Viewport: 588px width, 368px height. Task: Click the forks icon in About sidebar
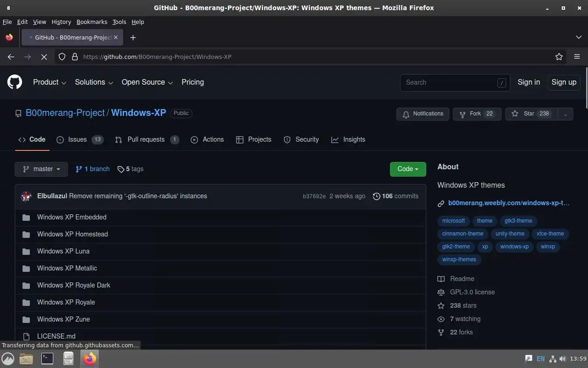coord(441,332)
